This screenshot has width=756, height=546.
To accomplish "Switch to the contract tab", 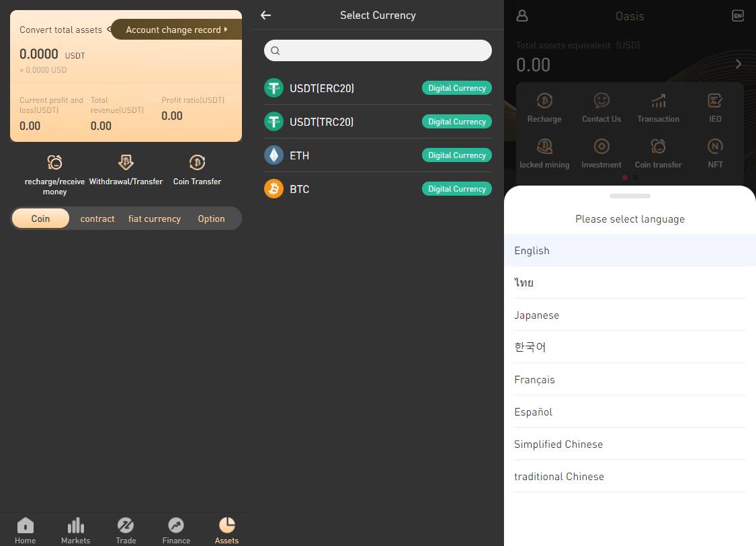I will [x=97, y=219].
